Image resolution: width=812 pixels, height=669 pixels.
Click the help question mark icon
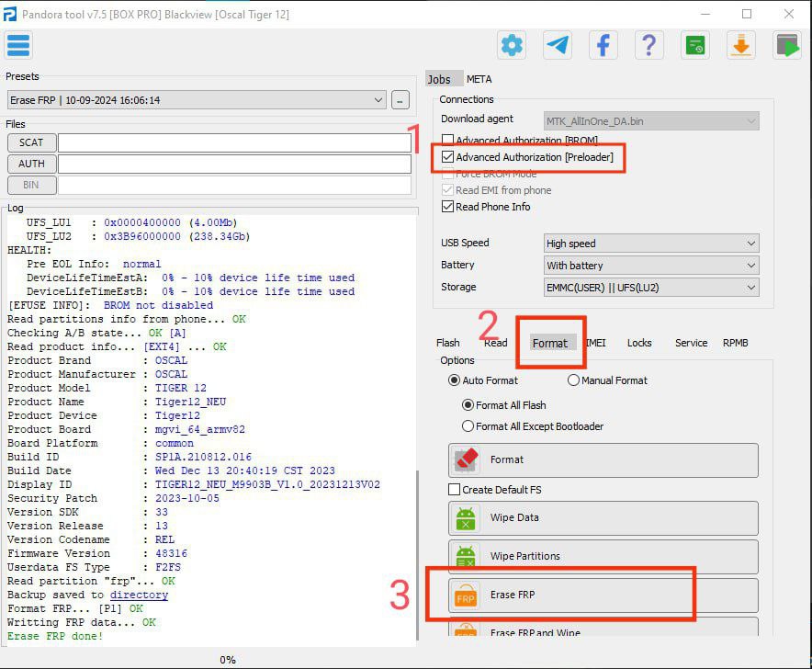coord(648,45)
